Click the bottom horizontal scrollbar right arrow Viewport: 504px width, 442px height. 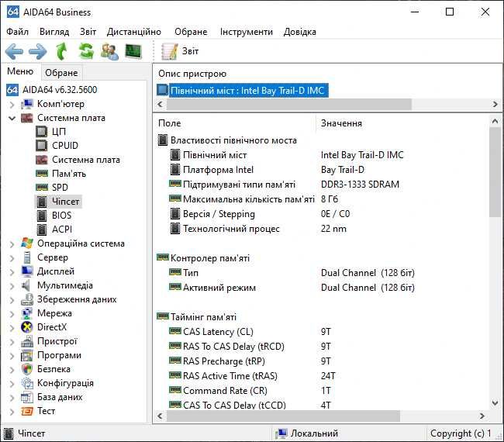[482, 416]
